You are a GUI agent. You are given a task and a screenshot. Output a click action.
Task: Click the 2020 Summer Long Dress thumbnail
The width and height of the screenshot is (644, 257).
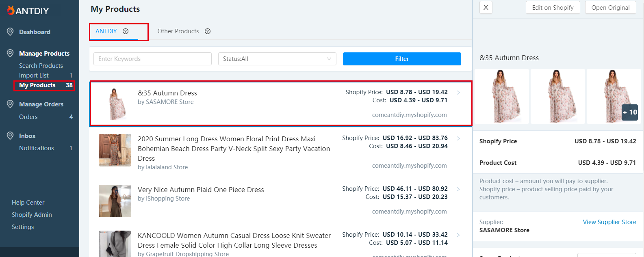115,150
